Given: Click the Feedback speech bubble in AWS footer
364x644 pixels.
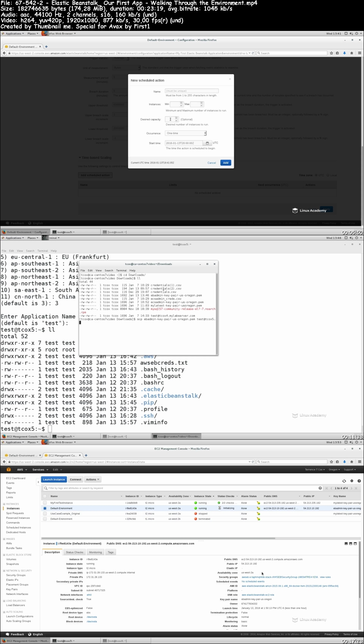Looking at the screenshot, I should (x=8, y=634).
